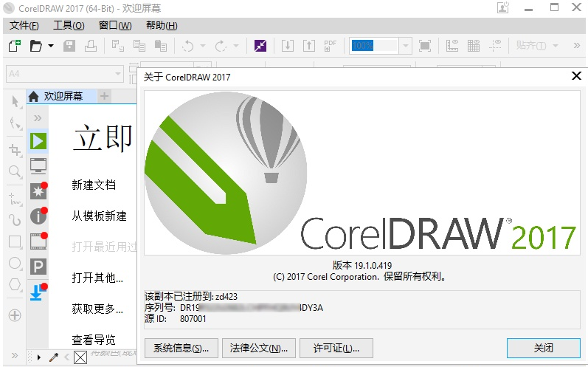Open the filmstrip sidebar icon
This screenshot has width=588, height=367.
click(x=38, y=241)
